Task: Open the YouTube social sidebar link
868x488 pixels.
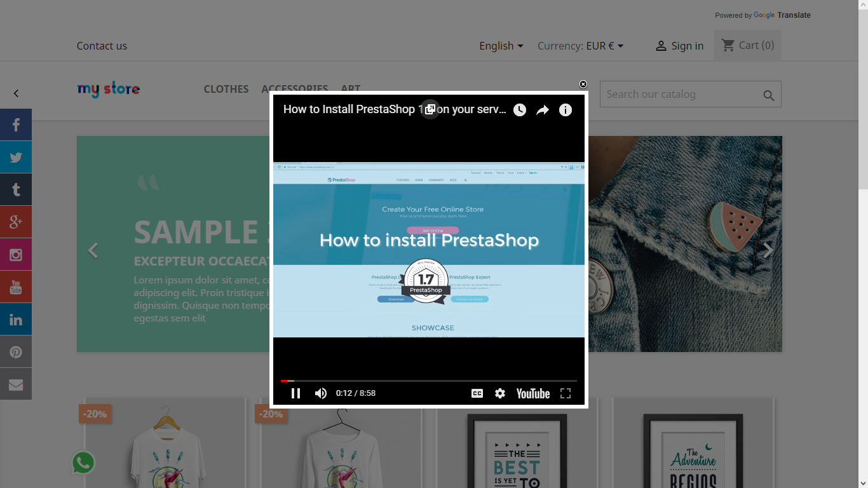Action: (16, 287)
